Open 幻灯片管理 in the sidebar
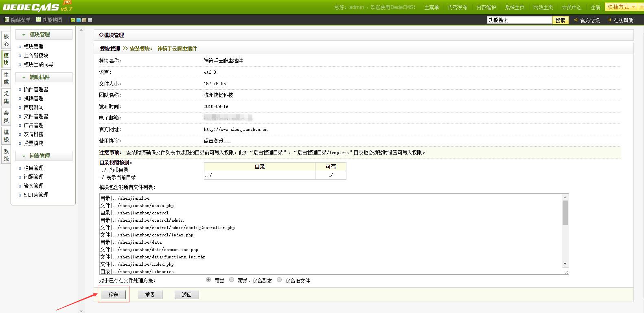This screenshot has width=644, height=313. click(x=36, y=195)
